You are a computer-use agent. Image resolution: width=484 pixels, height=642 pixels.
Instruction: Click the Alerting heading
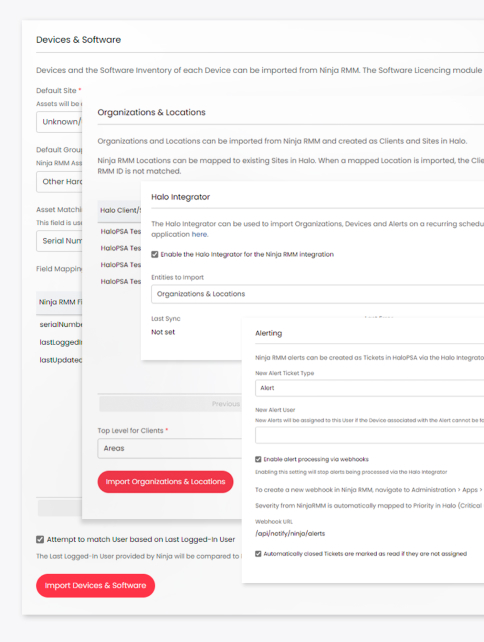click(x=269, y=333)
